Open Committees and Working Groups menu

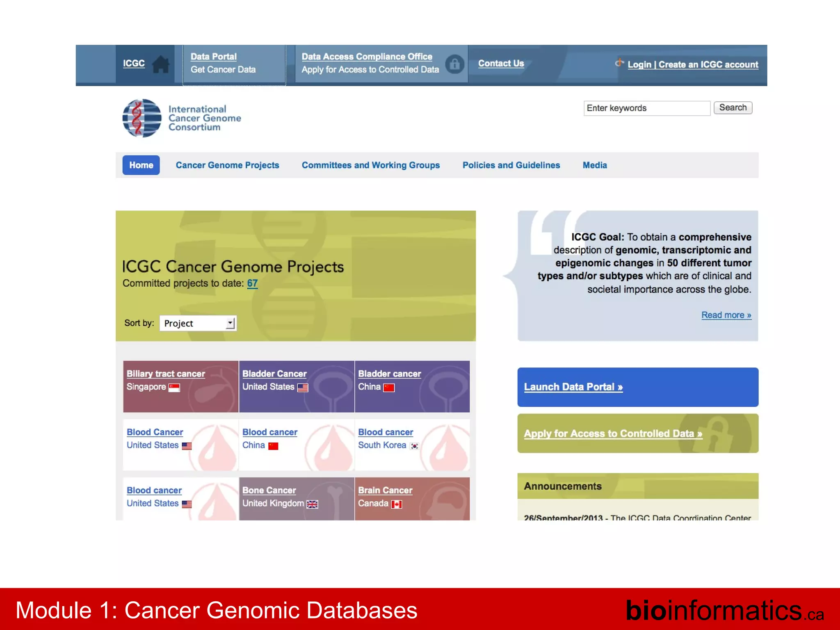[x=371, y=165]
